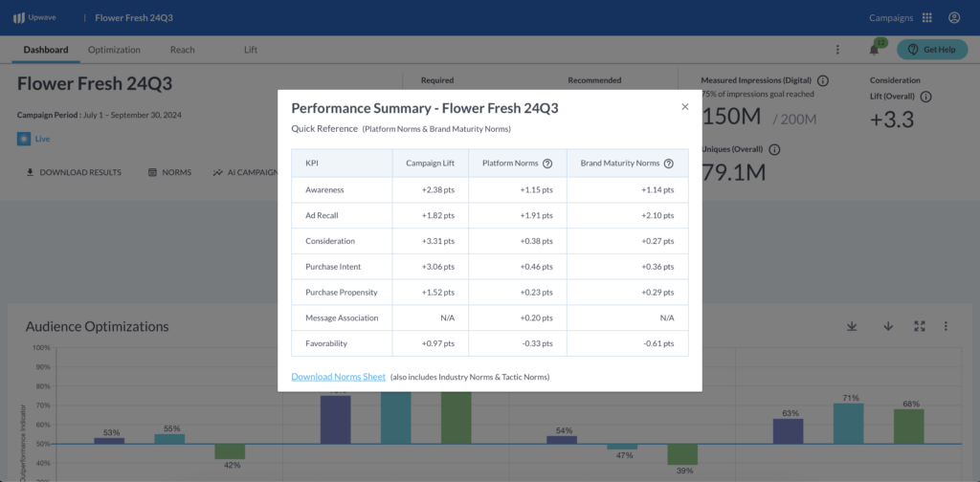Click the +3.31 pts Consideration lift cell
Viewport: 980px width, 482px height.
430,241
